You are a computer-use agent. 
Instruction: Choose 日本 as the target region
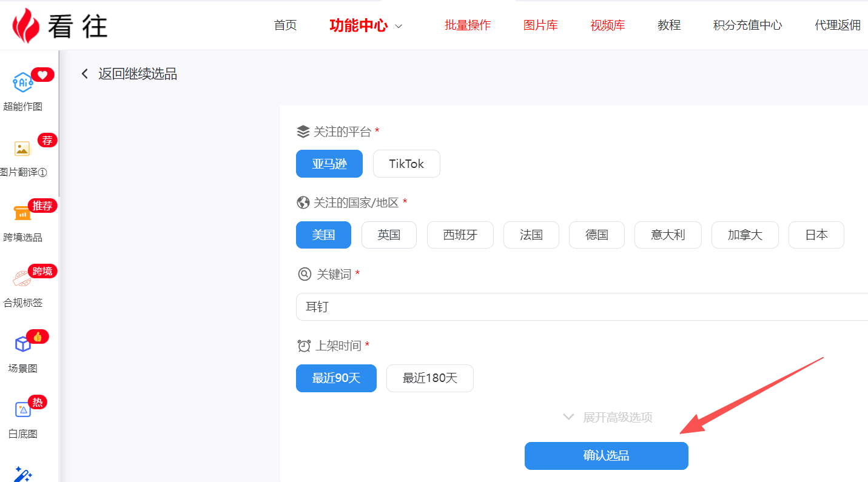(816, 235)
